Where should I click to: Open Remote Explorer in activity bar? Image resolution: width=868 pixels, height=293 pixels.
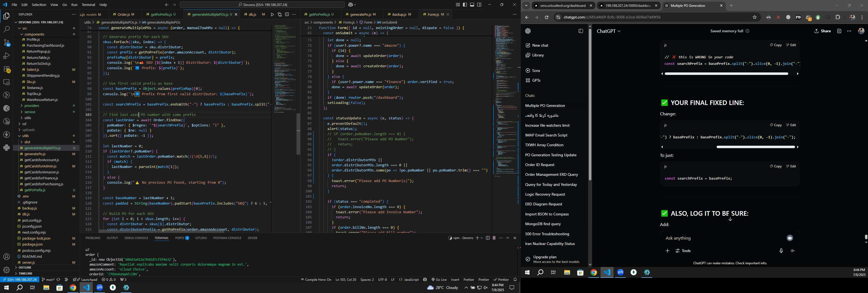7,82
